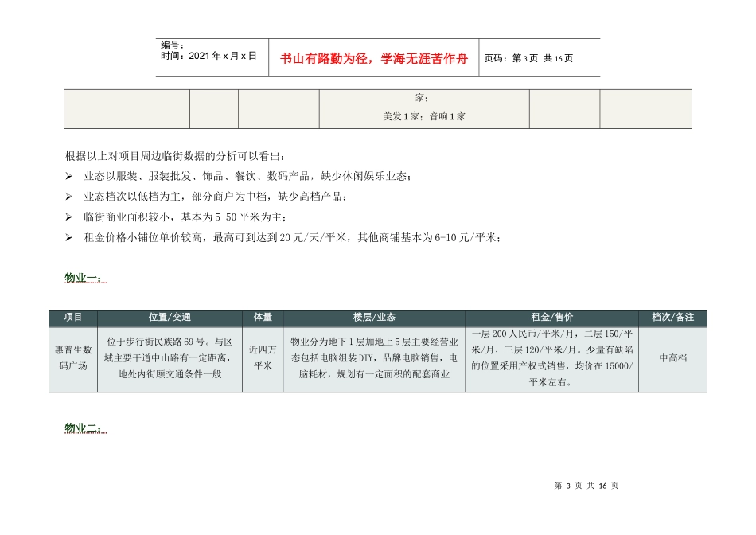Click arrow bullet before '业态以服装'
Image resolution: width=756 pixels, height=535 pixels.
(69, 177)
